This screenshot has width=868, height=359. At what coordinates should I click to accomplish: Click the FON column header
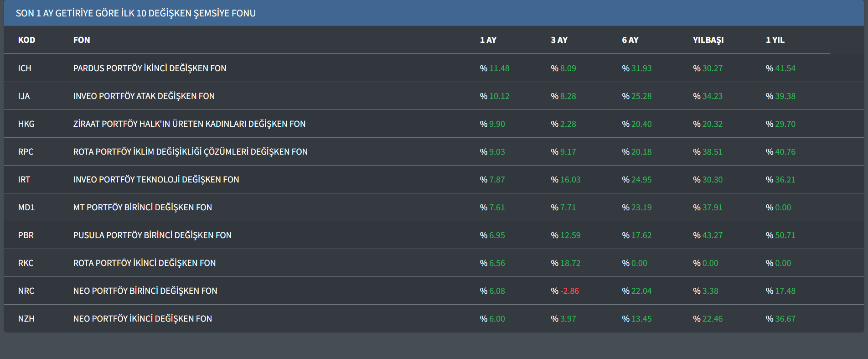[82, 40]
